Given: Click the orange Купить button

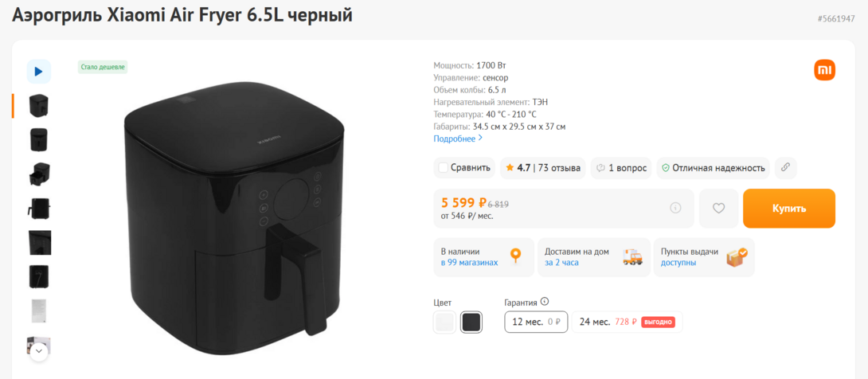Looking at the screenshot, I should (x=789, y=209).
